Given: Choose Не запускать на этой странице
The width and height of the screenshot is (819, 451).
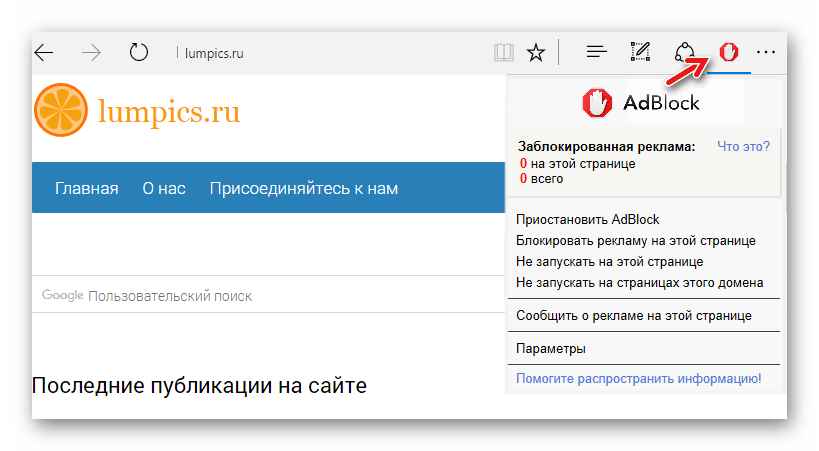Looking at the screenshot, I should 609,261.
